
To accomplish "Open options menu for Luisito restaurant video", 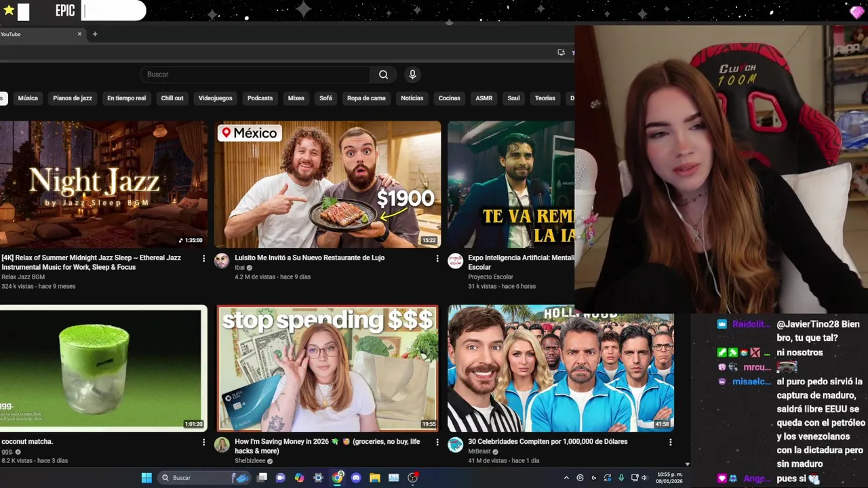I will tap(437, 258).
